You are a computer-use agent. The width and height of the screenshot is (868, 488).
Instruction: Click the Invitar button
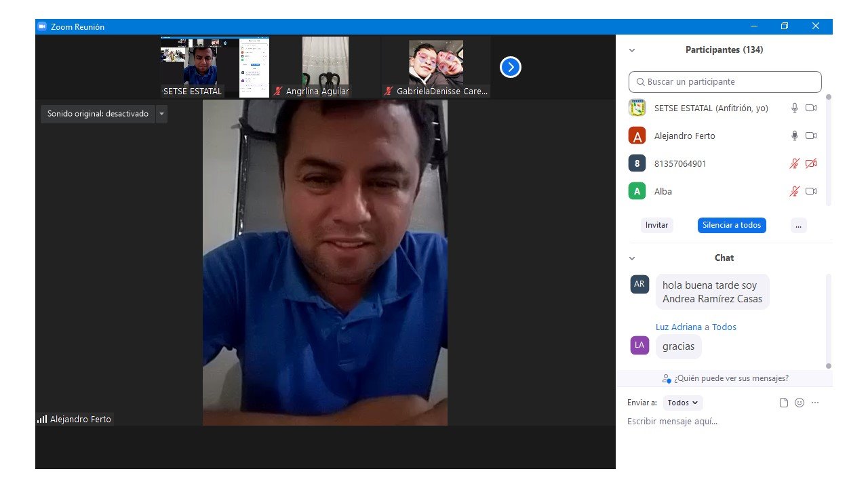coord(656,225)
